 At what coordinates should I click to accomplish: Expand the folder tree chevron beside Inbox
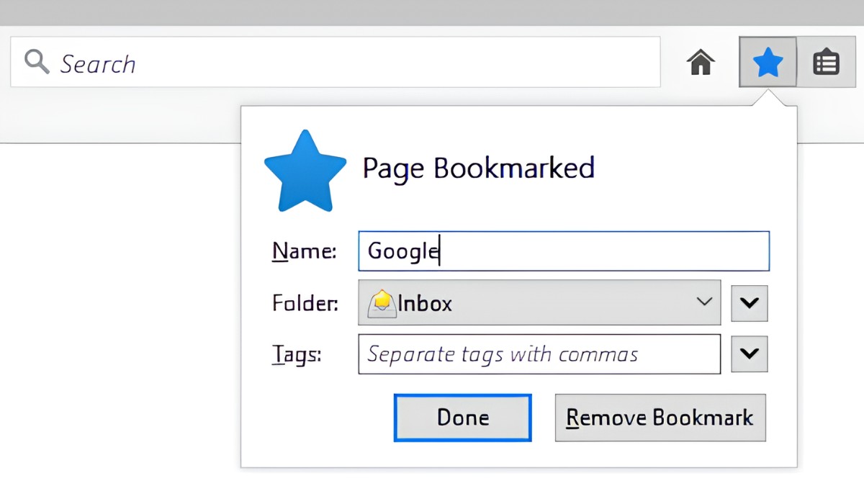click(750, 303)
